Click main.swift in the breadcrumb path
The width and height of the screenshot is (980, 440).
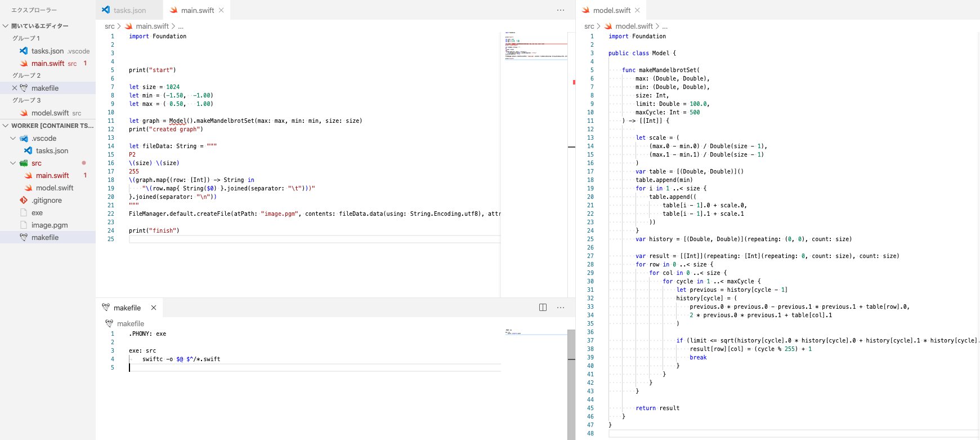coord(152,26)
